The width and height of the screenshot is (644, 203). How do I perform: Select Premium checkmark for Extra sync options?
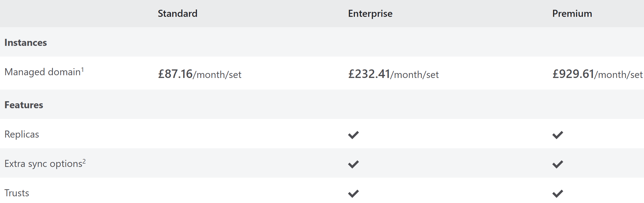tap(557, 164)
